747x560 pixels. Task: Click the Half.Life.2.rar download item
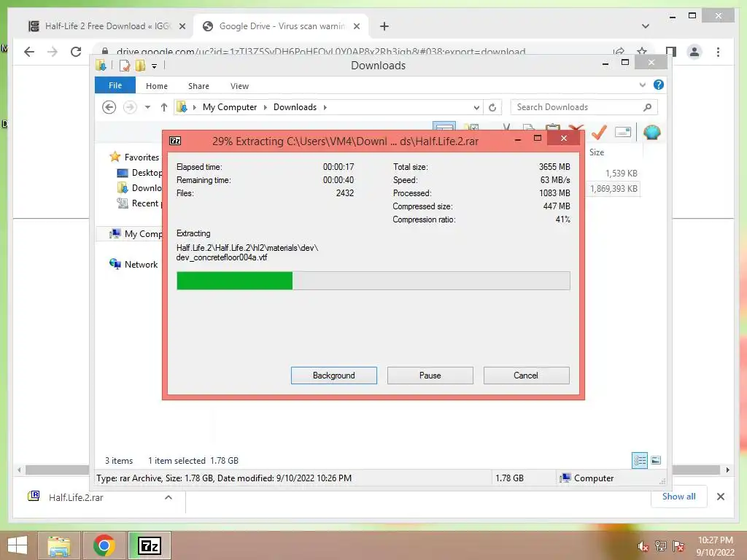(x=76, y=497)
